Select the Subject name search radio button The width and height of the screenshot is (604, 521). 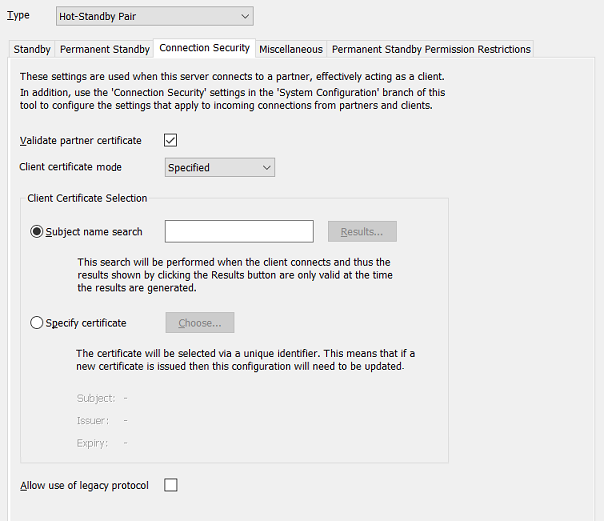(37, 232)
